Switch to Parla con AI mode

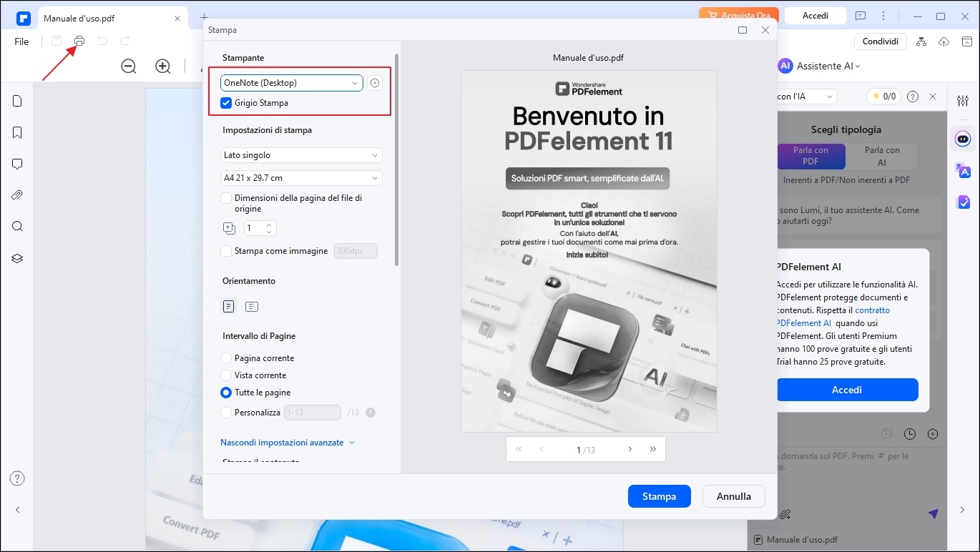(882, 156)
